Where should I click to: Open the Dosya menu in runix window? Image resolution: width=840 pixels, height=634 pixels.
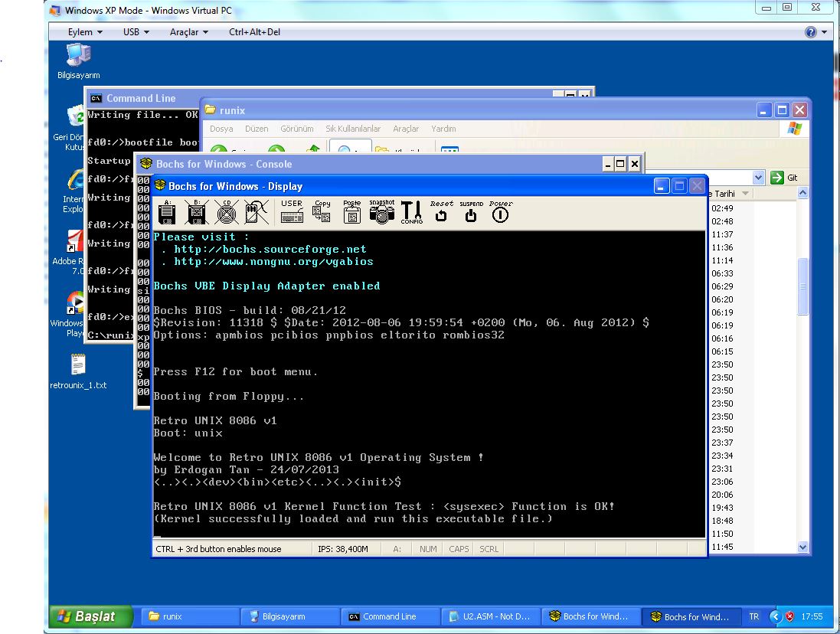pyautogui.click(x=221, y=129)
